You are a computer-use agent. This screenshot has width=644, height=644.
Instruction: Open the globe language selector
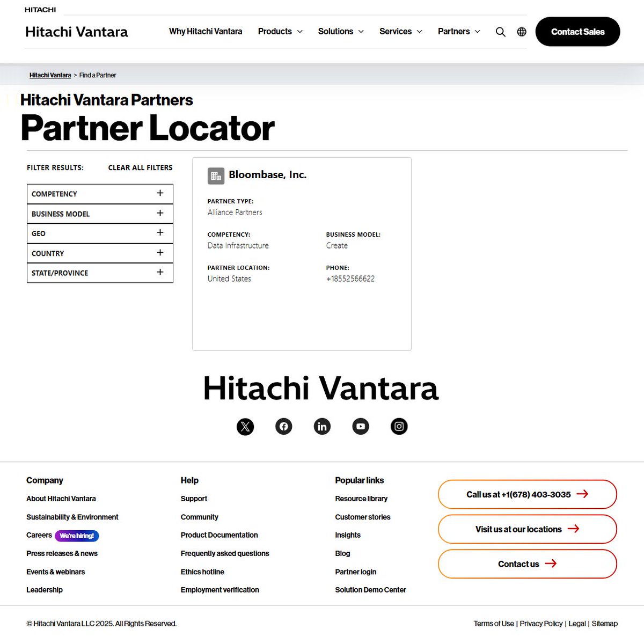coord(522,32)
